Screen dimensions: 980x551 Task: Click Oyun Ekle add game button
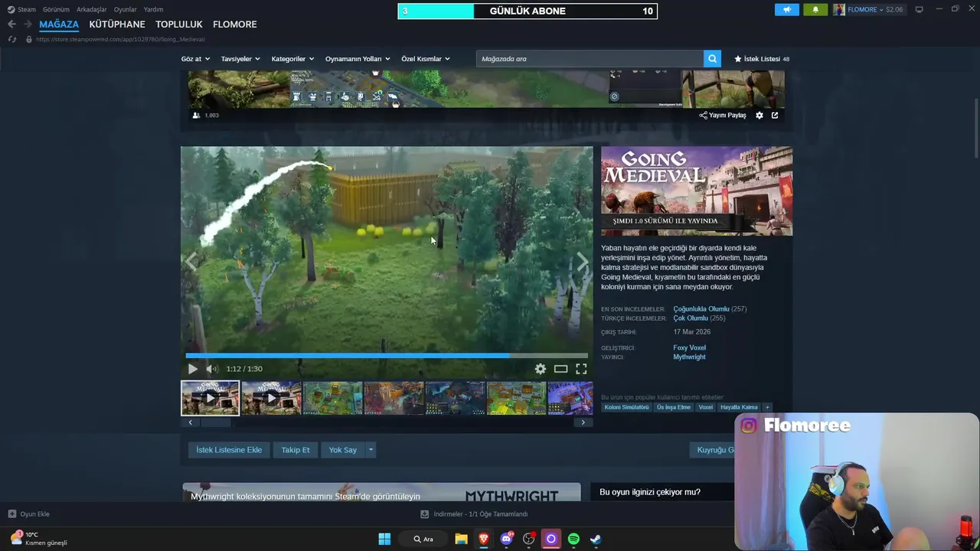click(29, 514)
